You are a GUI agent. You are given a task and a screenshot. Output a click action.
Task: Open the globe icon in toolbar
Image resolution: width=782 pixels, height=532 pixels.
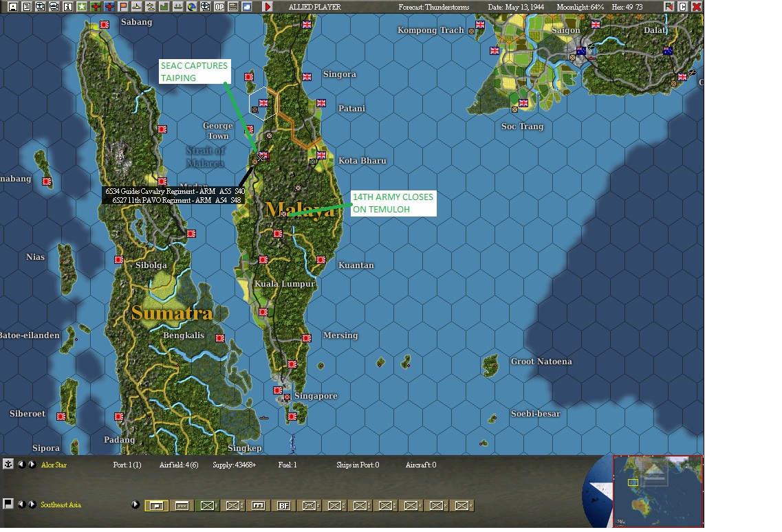pyautogui.click(x=191, y=7)
